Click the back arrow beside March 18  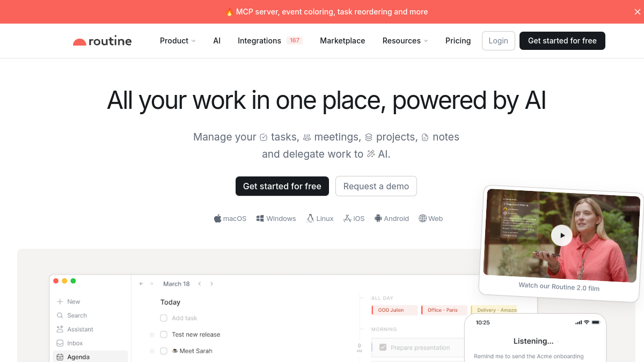(x=141, y=284)
